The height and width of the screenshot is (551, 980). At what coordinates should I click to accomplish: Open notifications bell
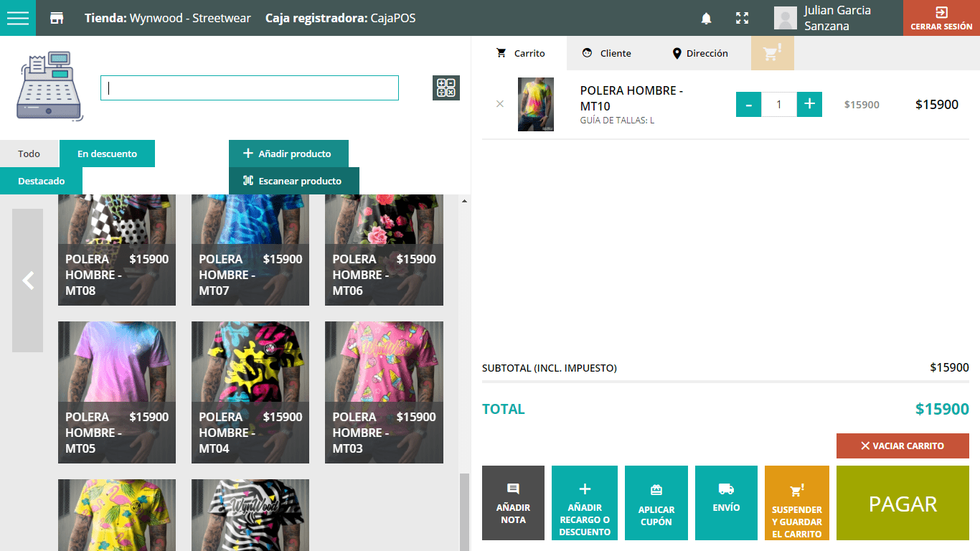pyautogui.click(x=707, y=19)
